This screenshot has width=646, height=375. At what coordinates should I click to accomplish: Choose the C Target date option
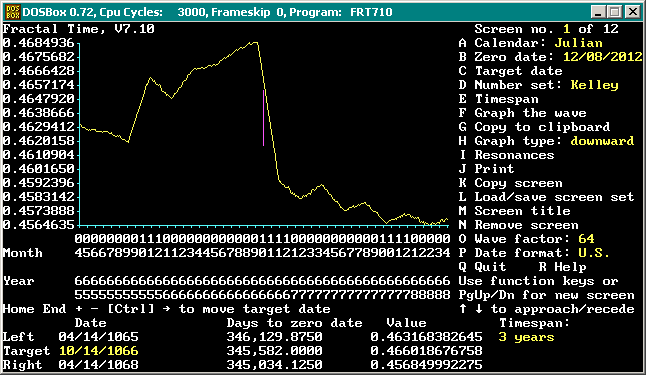(510, 71)
